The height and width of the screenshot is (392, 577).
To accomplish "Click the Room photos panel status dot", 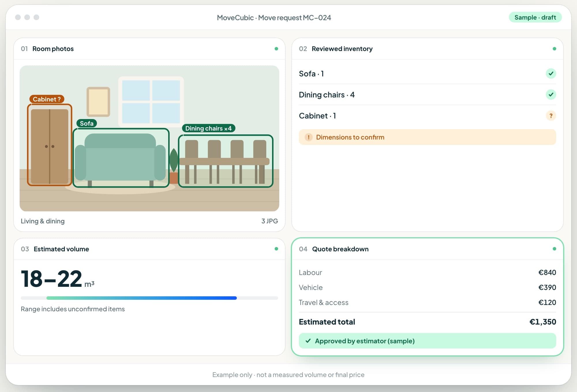I will 276,49.
